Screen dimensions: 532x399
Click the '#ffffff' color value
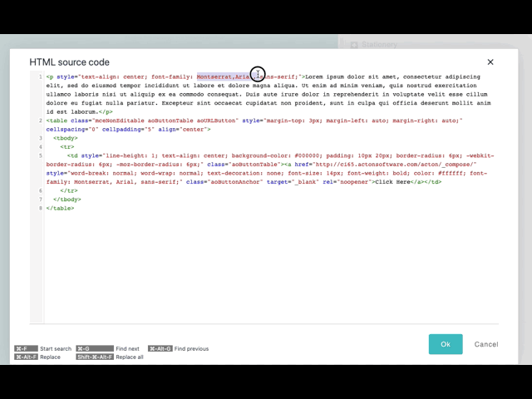450,173
